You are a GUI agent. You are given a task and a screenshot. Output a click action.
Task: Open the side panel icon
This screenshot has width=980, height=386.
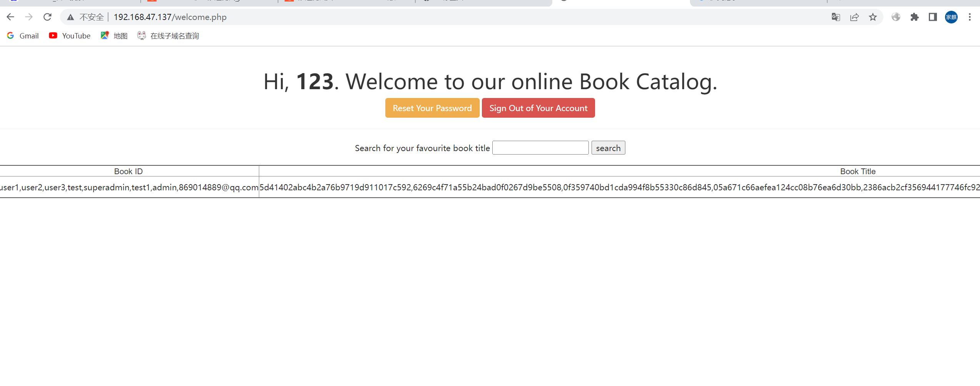click(x=932, y=17)
